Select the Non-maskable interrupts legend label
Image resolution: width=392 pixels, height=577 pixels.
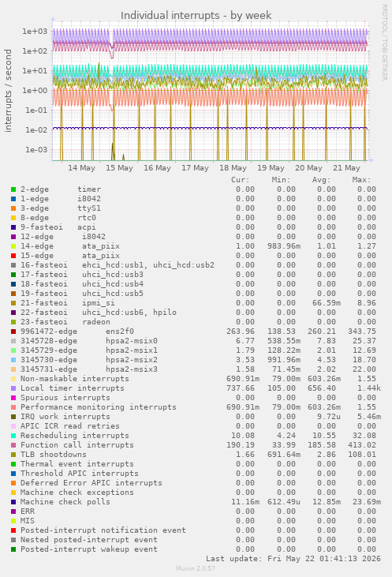pos(75,379)
